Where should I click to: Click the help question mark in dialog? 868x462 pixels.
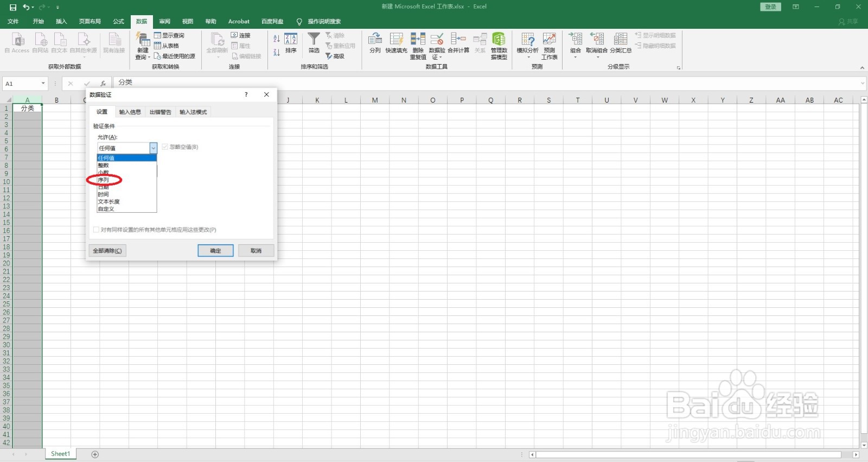pyautogui.click(x=246, y=94)
